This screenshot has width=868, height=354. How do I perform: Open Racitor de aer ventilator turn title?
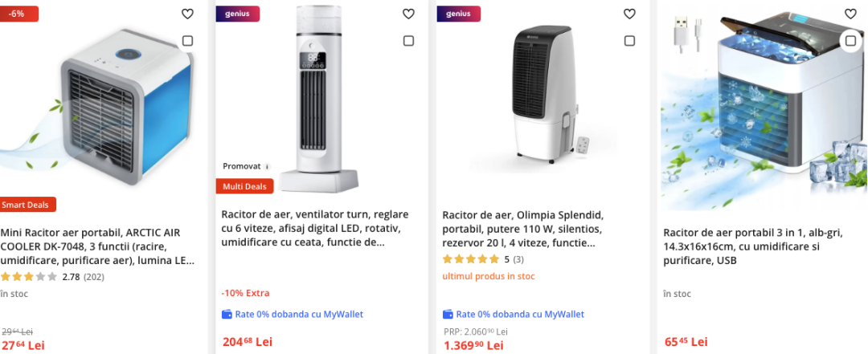[x=316, y=228]
